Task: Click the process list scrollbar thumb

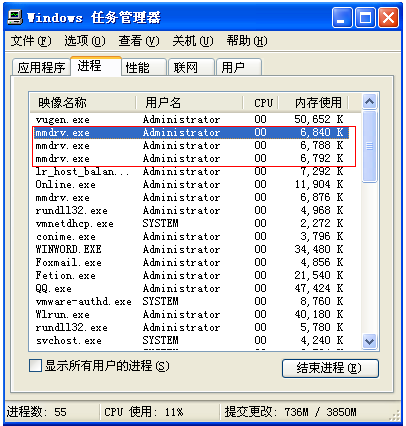Action: [x=369, y=146]
